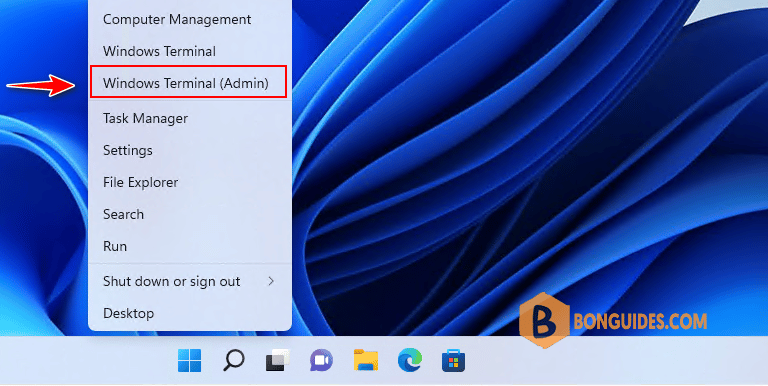
Task: Choose Windows Terminal menu entry
Action: coord(190,51)
